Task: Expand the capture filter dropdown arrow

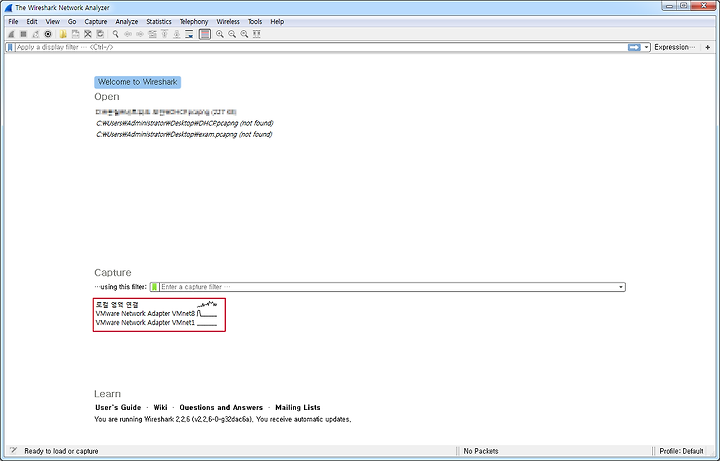Action: [621, 287]
